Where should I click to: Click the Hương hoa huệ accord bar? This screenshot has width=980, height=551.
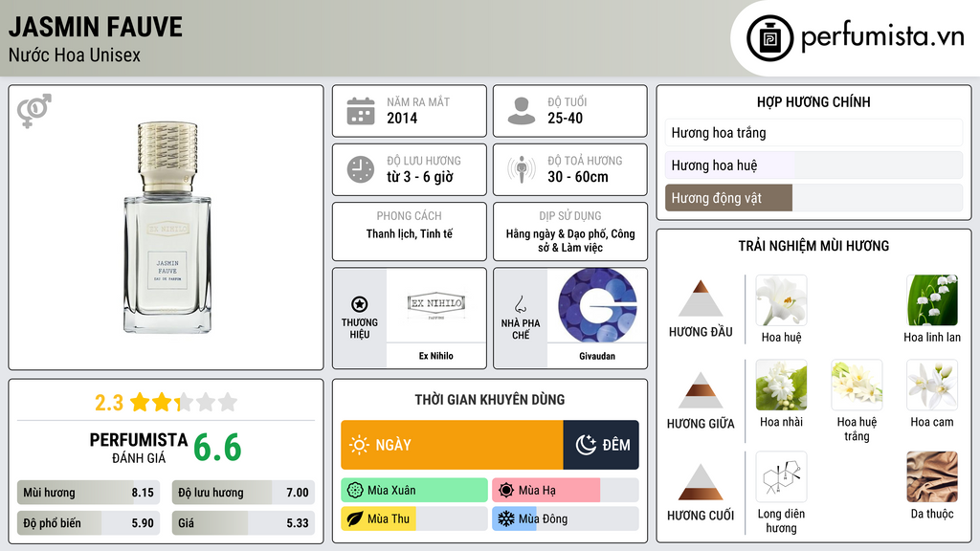click(813, 165)
